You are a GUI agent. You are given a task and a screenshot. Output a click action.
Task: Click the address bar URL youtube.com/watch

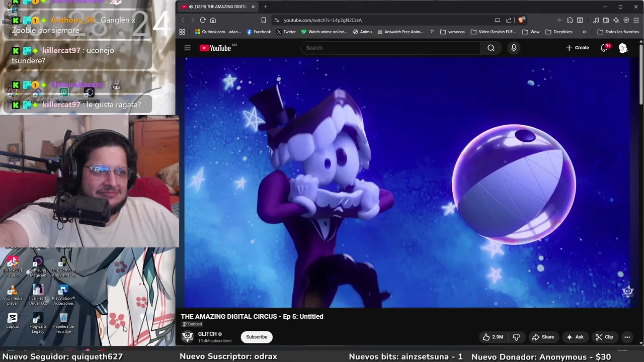(x=323, y=20)
